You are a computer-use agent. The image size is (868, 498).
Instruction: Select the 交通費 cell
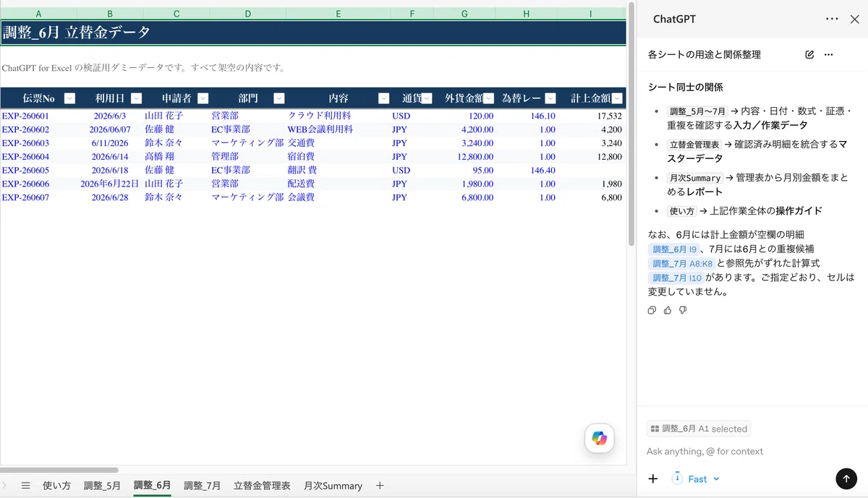(x=339, y=143)
